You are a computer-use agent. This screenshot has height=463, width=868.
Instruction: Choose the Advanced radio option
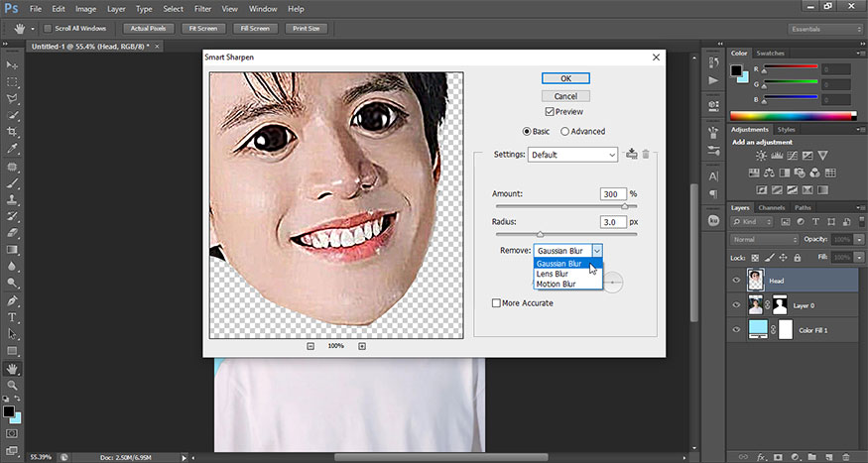pyautogui.click(x=565, y=131)
